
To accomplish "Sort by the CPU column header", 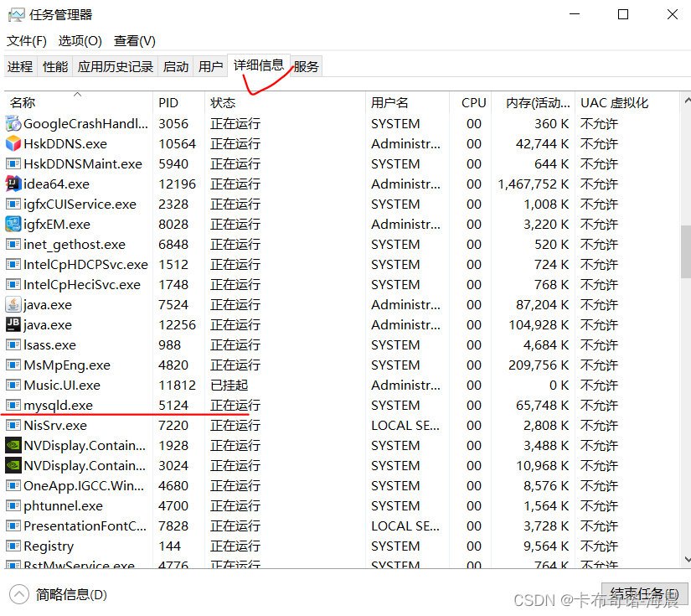I will (x=470, y=103).
